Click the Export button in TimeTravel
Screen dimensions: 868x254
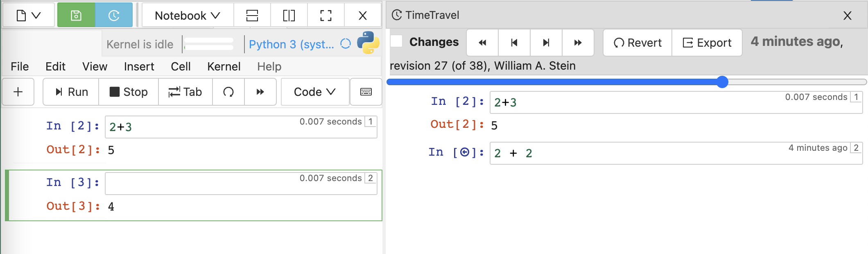click(x=707, y=42)
